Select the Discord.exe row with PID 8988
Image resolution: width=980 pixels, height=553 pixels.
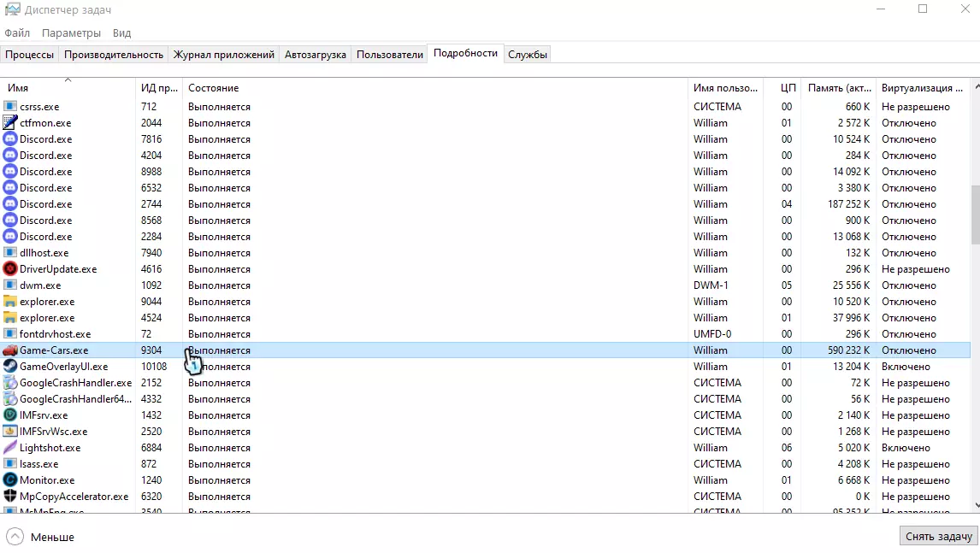(486, 172)
